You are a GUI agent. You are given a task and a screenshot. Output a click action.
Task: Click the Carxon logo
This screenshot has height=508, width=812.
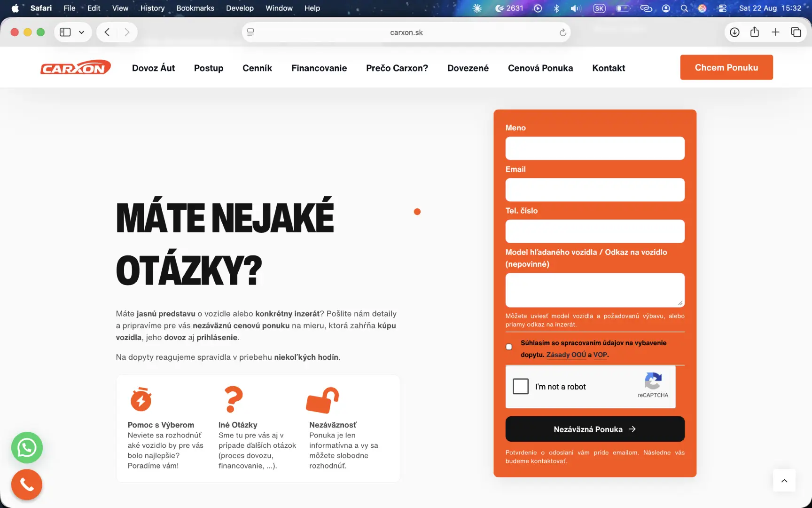point(76,68)
